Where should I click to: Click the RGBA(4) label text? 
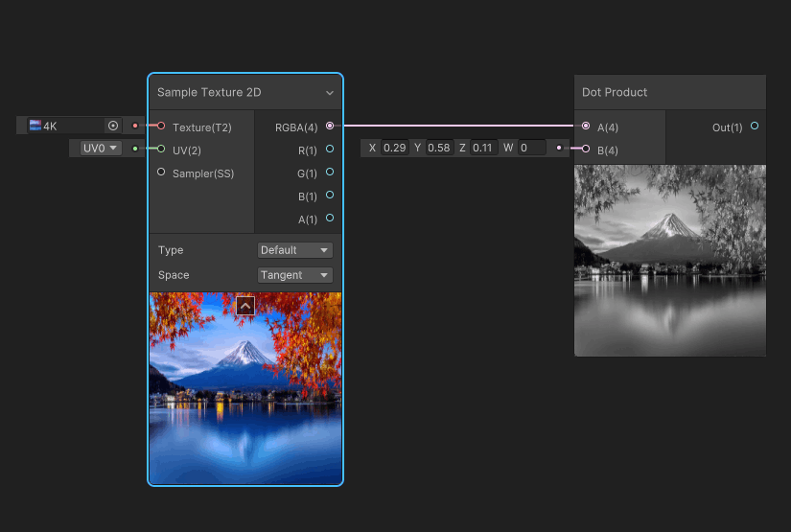tap(296, 127)
